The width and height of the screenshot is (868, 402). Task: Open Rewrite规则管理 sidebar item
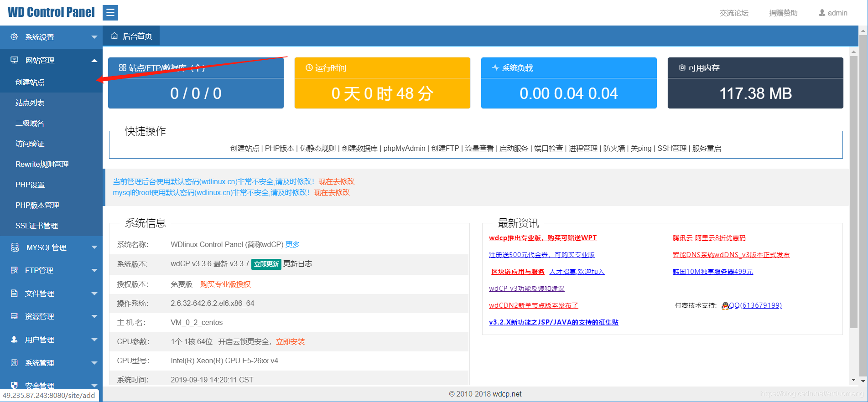pyautogui.click(x=51, y=164)
